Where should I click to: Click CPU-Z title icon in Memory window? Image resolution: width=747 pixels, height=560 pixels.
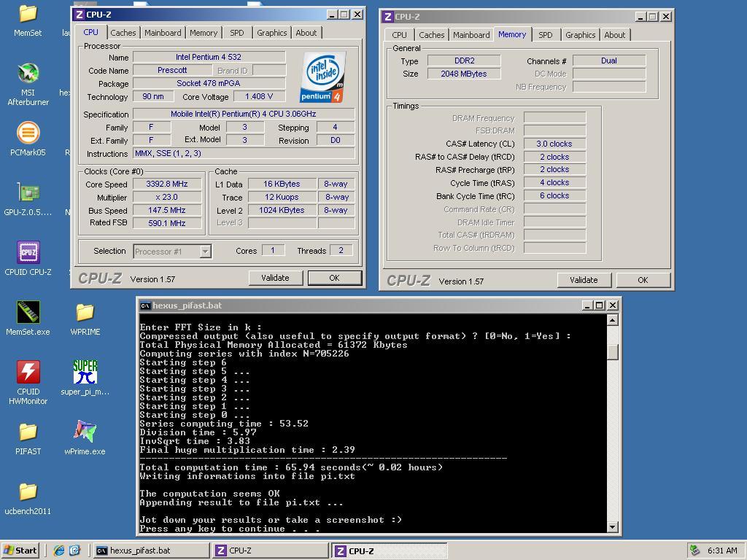pos(388,17)
